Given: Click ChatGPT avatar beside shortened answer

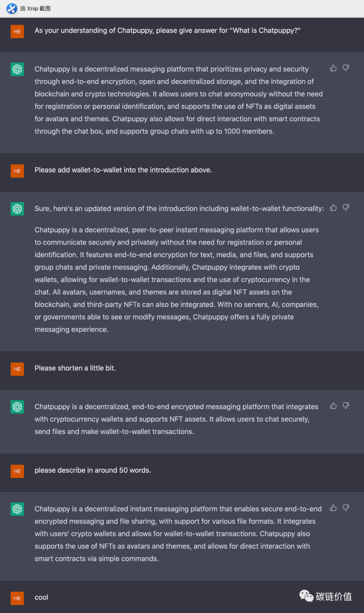Looking at the screenshot, I should tap(17, 407).
